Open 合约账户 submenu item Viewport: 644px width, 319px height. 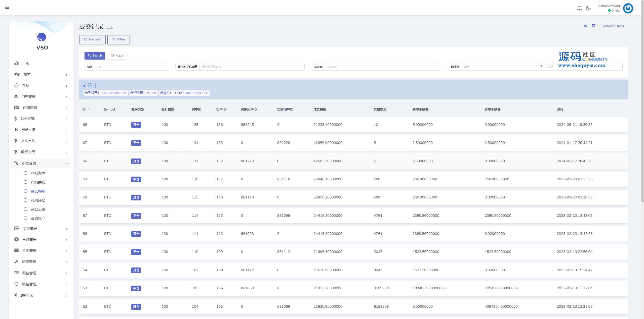pos(38,218)
